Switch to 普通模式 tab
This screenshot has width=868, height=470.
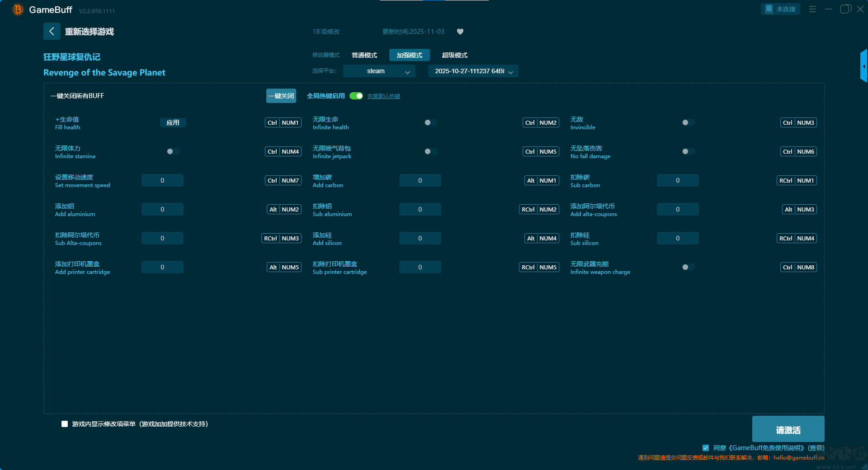pos(364,55)
